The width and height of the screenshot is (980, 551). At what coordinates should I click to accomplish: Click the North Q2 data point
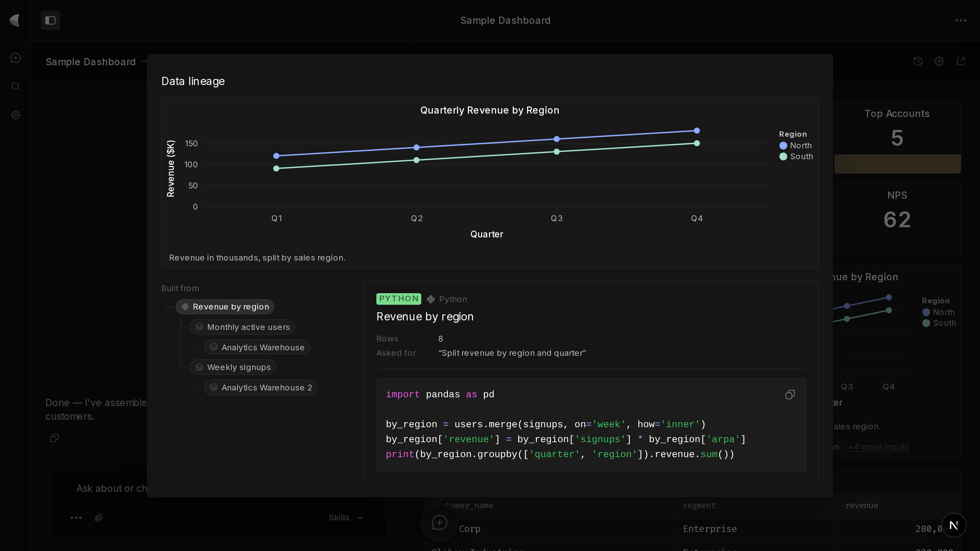point(416,148)
